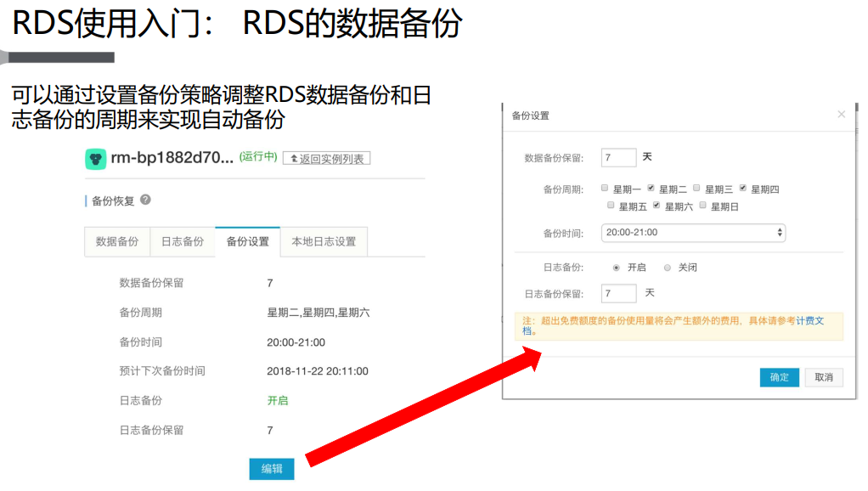Open the 本地日志设置 tab
Image resolution: width=868 pixels, height=491 pixels.
coord(324,241)
